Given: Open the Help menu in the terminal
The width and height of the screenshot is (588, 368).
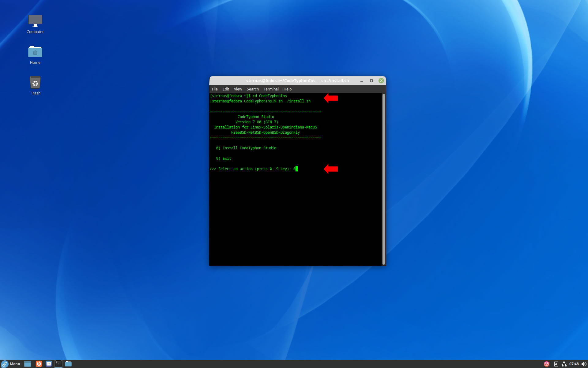Looking at the screenshot, I should (x=288, y=89).
